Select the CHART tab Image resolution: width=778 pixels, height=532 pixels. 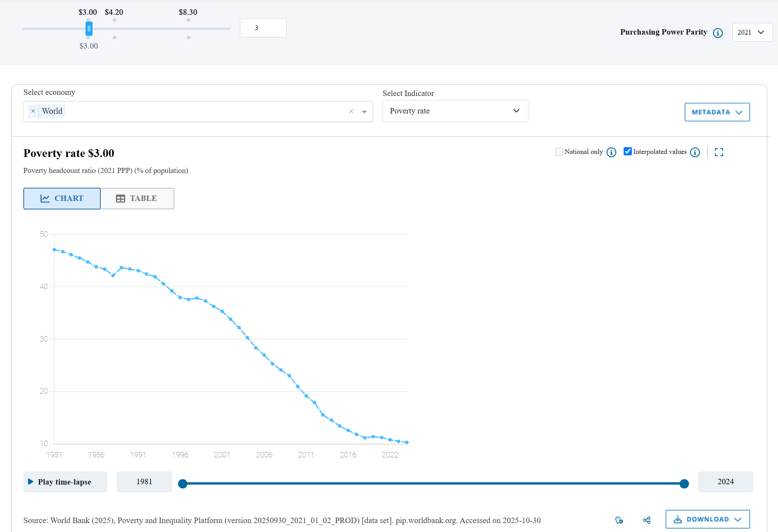click(x=62, y=199)
